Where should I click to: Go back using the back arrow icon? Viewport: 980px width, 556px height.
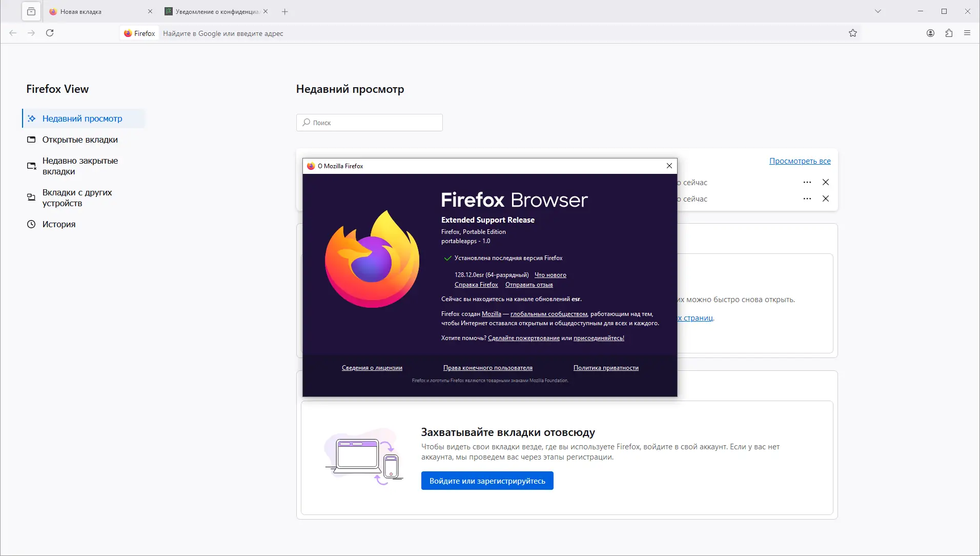12,33
